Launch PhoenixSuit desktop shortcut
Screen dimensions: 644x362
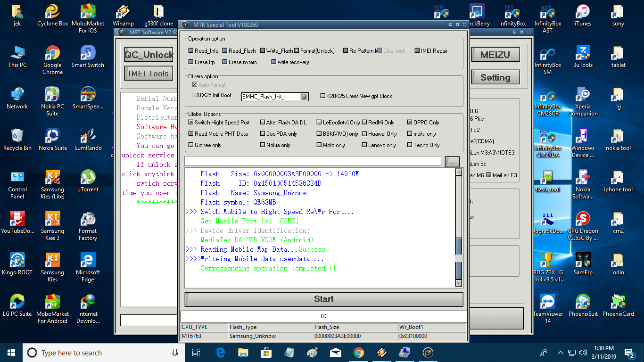583,306
